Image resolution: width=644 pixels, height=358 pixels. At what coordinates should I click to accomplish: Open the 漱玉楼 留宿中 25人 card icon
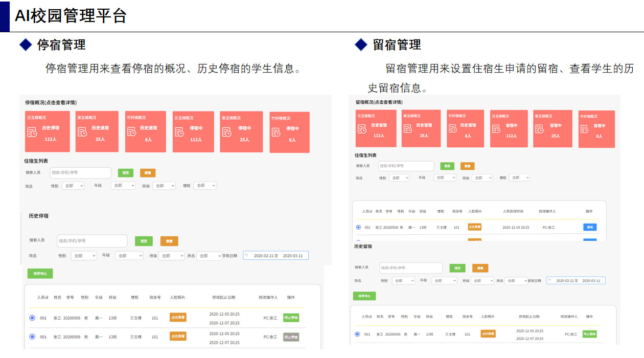(539, 129)
